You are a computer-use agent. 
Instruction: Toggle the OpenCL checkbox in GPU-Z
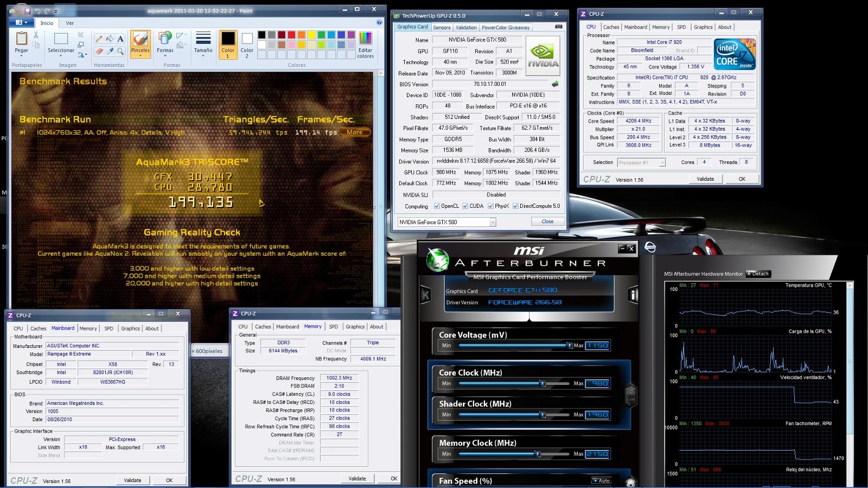pos(437,206)
